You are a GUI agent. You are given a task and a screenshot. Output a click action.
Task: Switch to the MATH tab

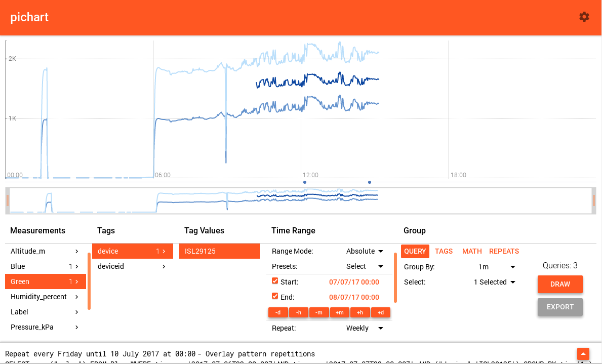472,251
